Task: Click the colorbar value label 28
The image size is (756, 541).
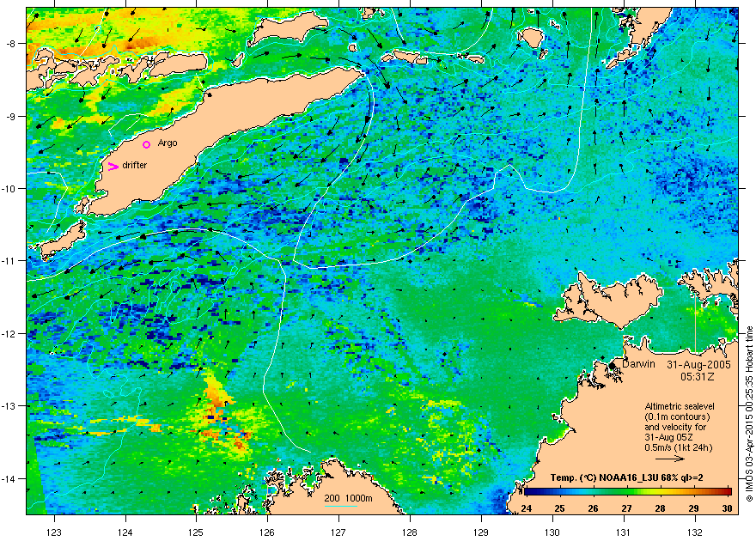Action: 660,508
